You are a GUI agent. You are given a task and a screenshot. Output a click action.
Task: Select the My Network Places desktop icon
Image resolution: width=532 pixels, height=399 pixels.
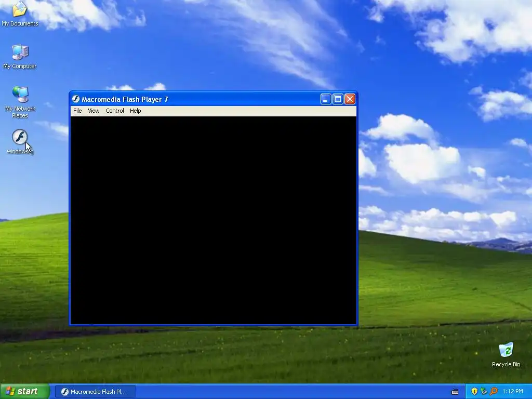(x=20, y=102)
